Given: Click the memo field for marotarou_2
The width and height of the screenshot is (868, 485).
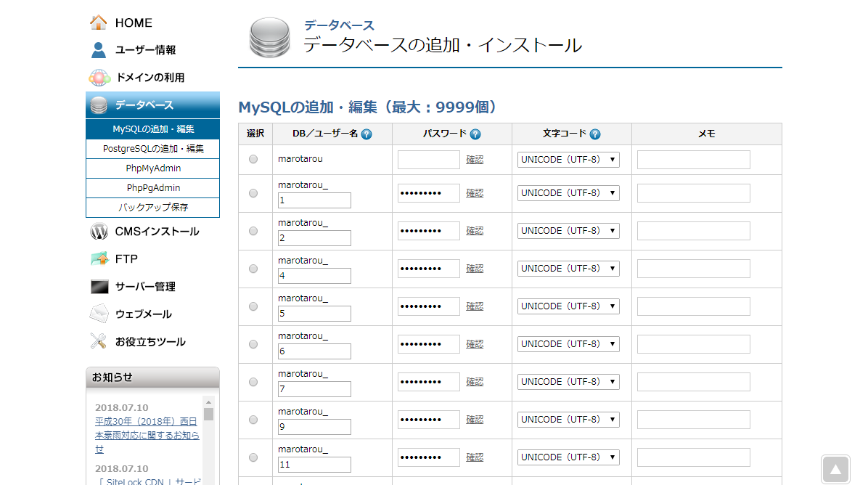Looking at the screenshot, I should click(x=694, y=231).
